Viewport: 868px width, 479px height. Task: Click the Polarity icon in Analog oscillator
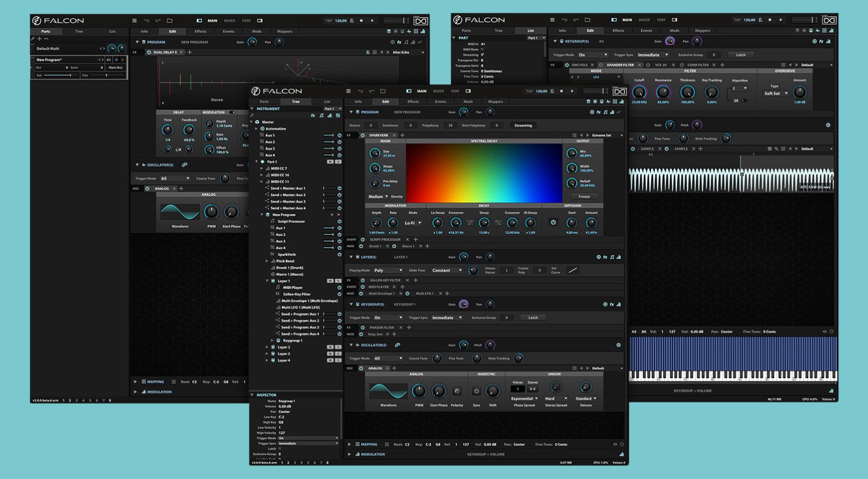point(457,391)
